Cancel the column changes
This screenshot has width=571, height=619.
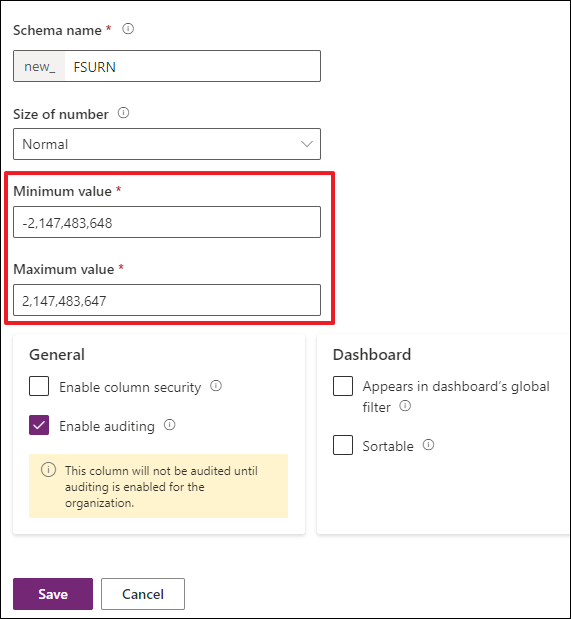coord(143,594)
